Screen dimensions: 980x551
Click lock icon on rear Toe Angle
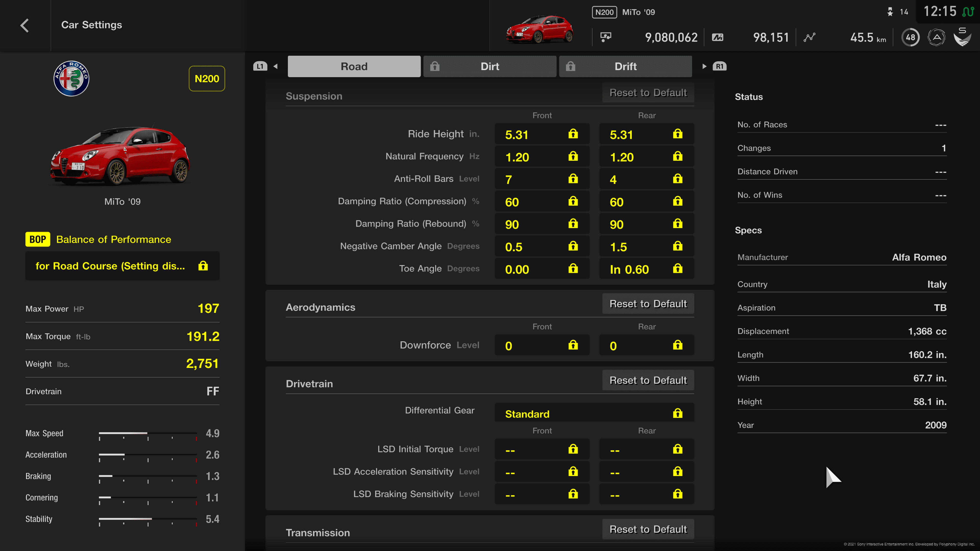pos(678,268)
